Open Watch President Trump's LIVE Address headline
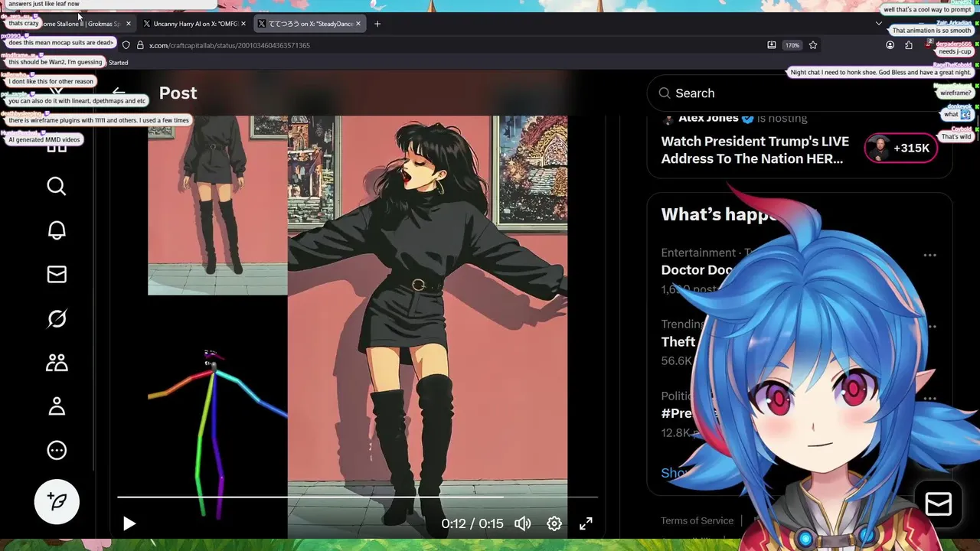The image size is (980, 551). pos(755,150)
